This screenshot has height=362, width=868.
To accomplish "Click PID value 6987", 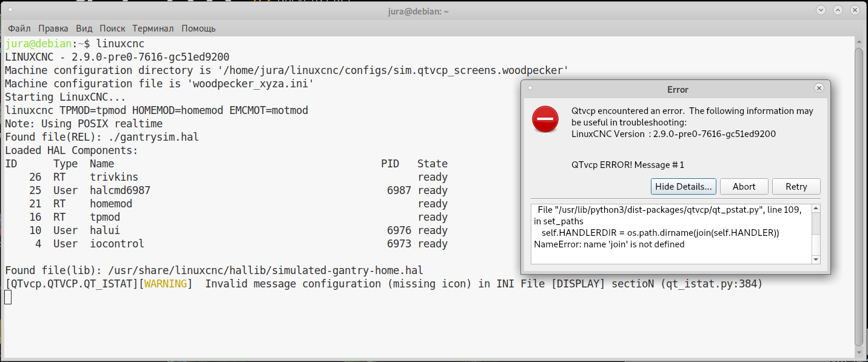I will pyautogui.click(x=399, y=190).
